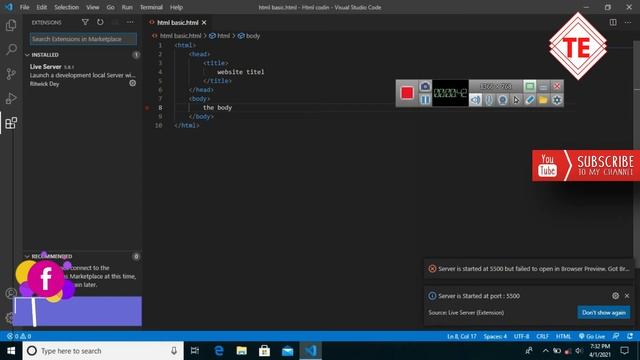The width and height of the screenshot is (640, 360).
Task: Open the Run and Debug view
Action: 11,98
